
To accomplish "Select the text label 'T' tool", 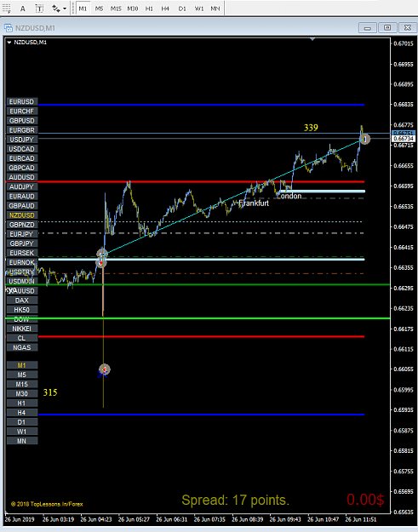I will pos(39,9).
